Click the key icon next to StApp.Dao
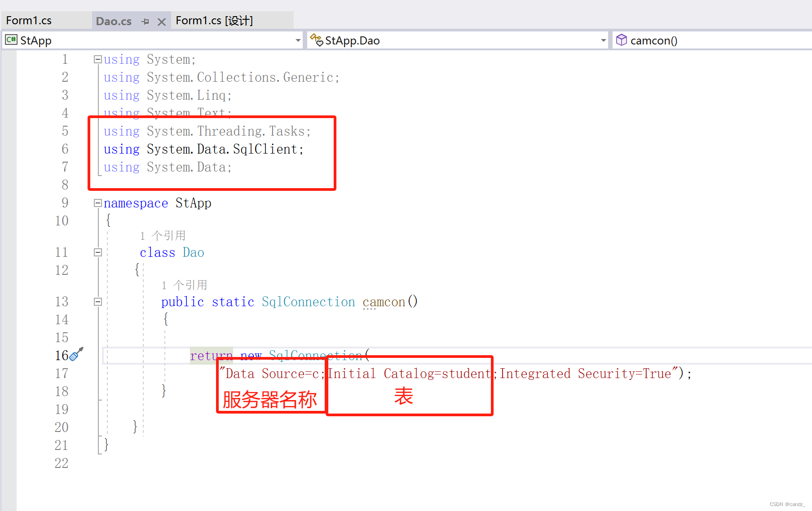The width and height of the screenshot is (812, 511). click(317, 40)
